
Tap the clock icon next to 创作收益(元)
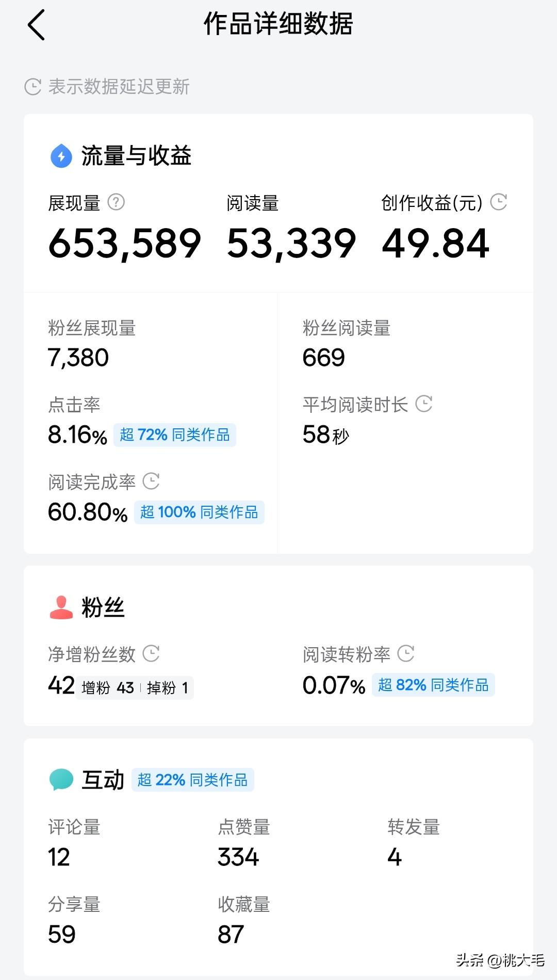499,203
